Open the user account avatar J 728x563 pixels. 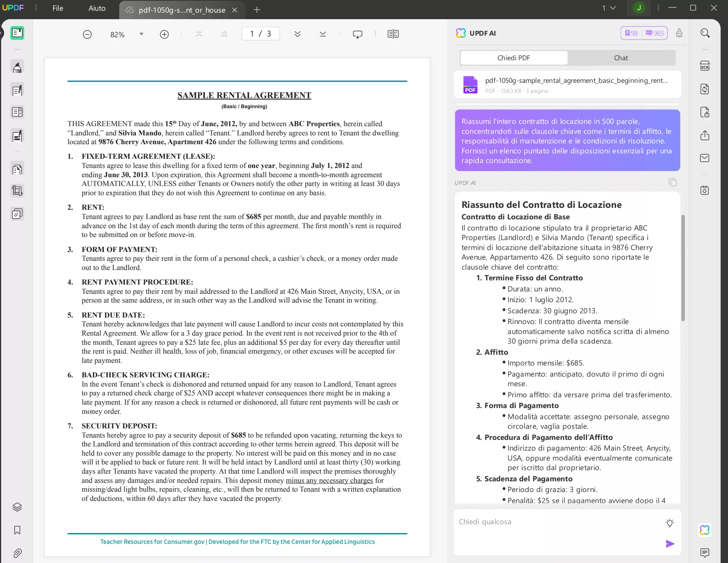tap(639, 8)
